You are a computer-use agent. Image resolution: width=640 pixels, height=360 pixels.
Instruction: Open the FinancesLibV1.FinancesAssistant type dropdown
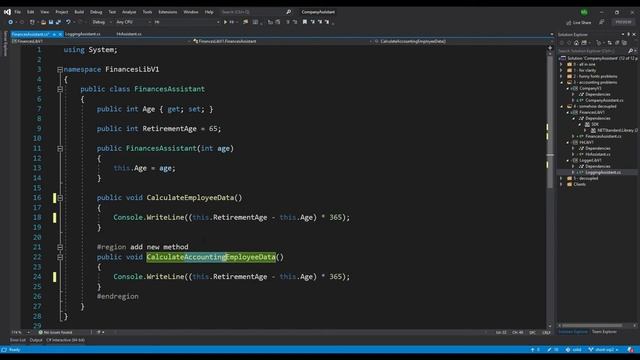point(282,41)
